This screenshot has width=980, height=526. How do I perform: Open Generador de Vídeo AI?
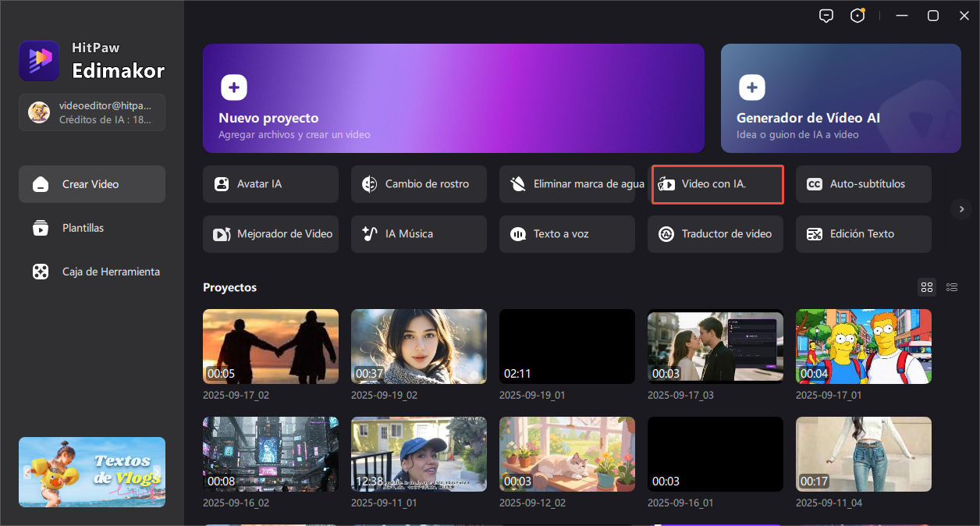(x=840, y=98)
